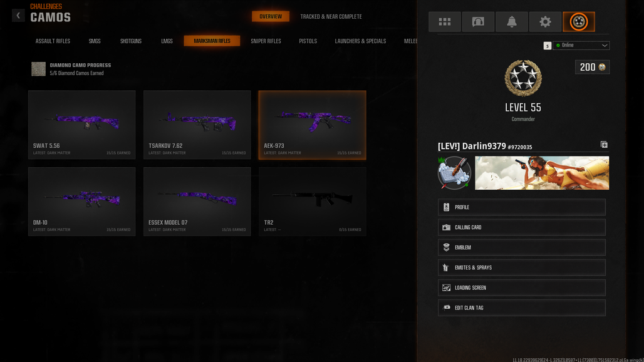Click the AEK-973 15/15 Earned counter

[349, 153]
